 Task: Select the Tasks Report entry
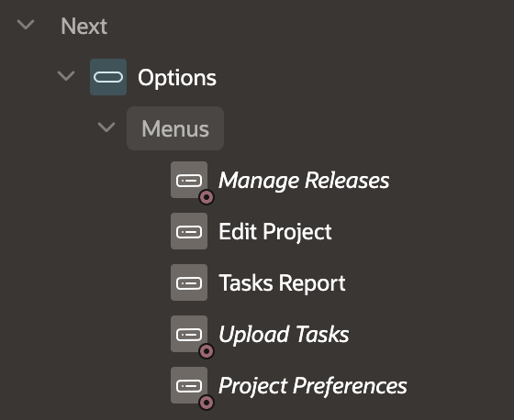pyautogui.click(x=282, y=283)
